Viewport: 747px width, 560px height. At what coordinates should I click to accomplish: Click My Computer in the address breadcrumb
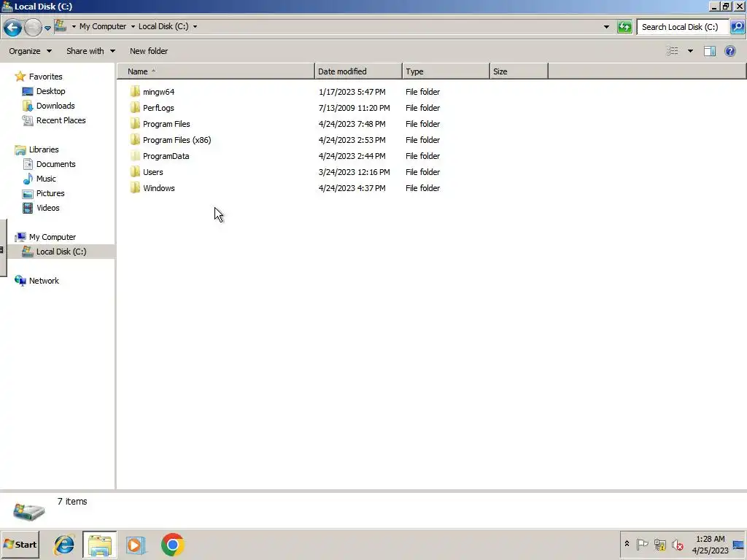pos(103,27)
